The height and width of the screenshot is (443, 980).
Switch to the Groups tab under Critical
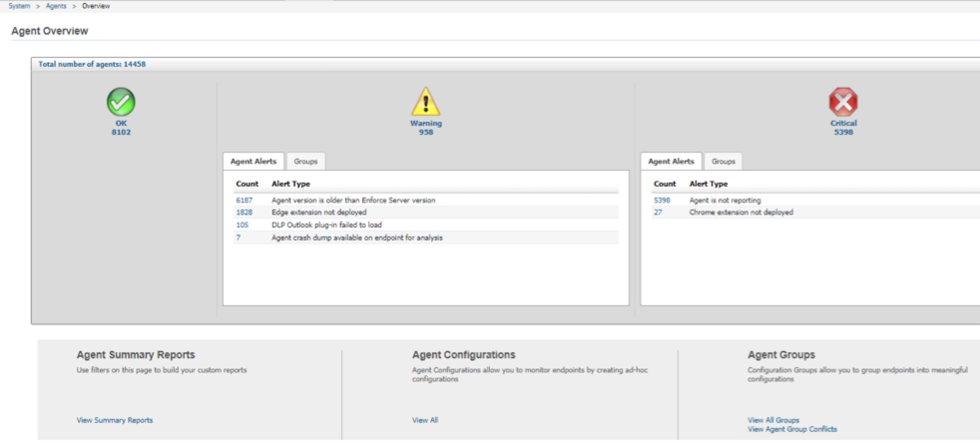tap(723, 162)
